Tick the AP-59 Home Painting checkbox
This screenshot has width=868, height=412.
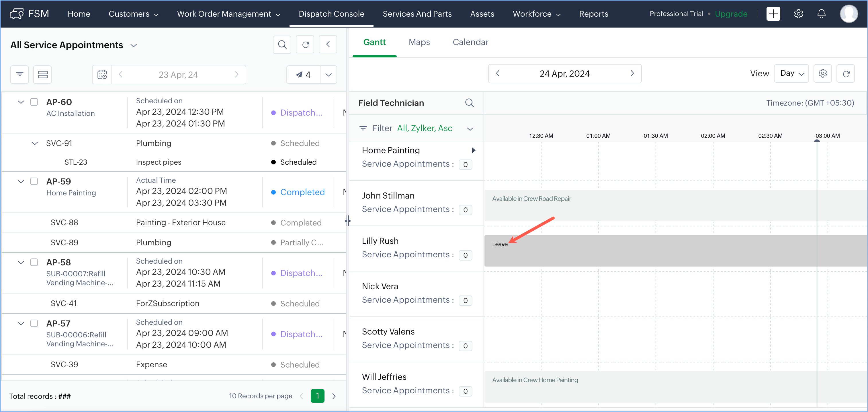(34, 181)
